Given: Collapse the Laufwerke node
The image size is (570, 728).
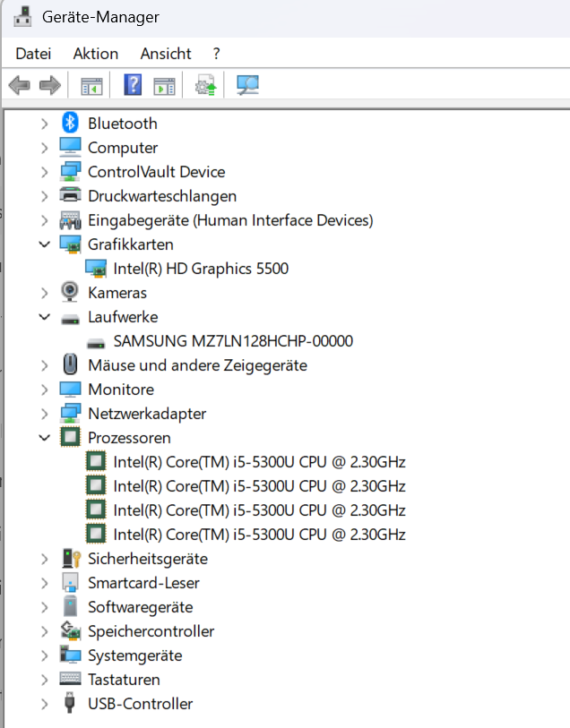Looking at the screenshot, I should pos(44,317).
